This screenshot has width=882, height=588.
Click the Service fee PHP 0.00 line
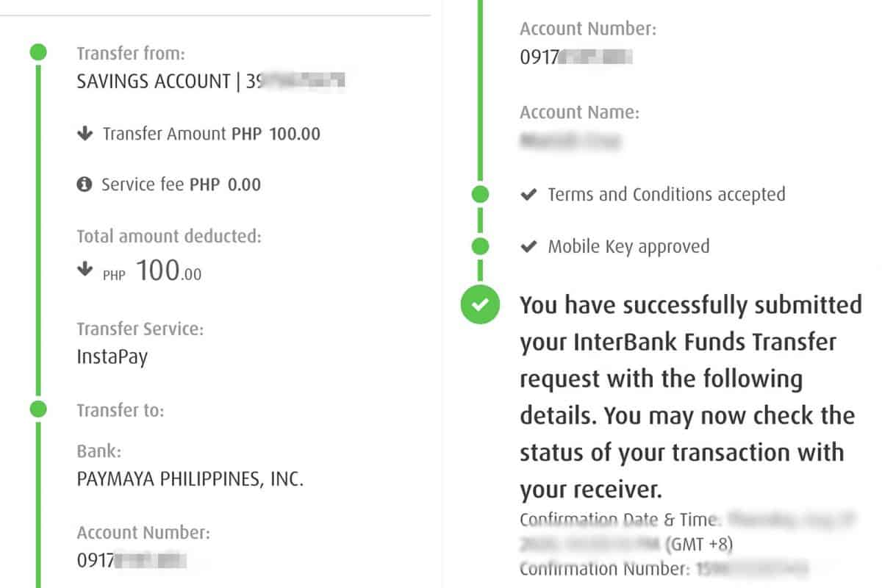coord(181,184)
